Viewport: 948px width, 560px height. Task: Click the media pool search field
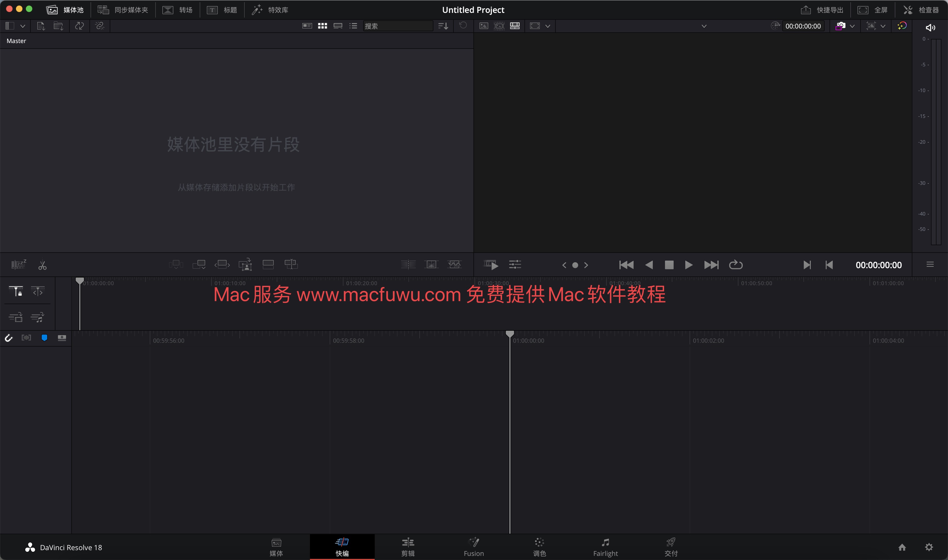[398, 26]
